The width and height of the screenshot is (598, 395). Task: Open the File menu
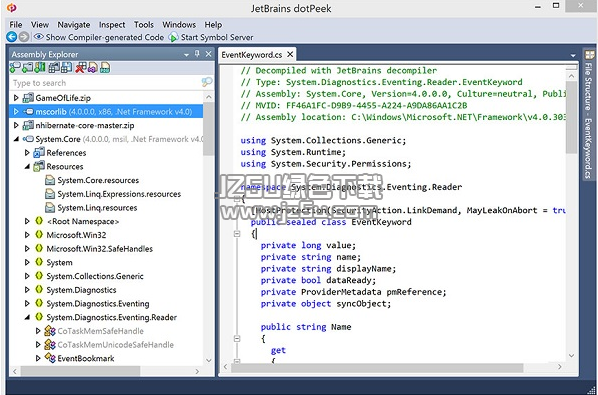16,25
